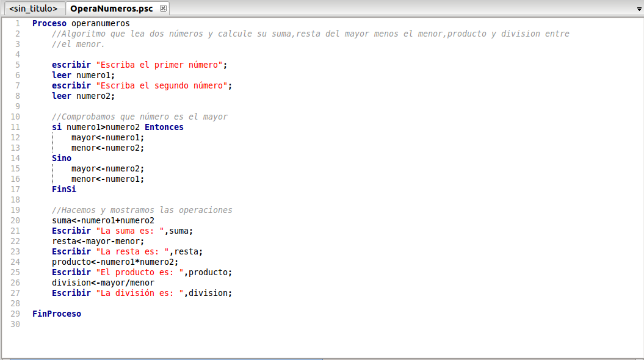644x360 pixels.
Task: Click the comment starting with //Algoritmo que lea
Action: [x=311, y=34]
